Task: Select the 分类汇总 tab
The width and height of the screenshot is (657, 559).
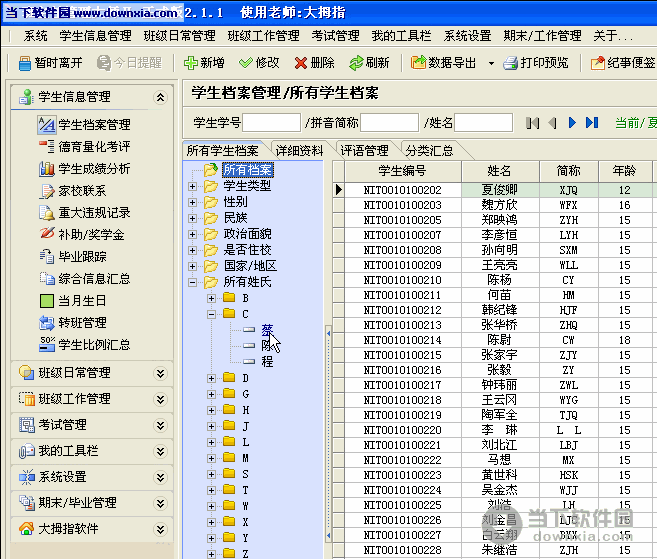Action: click(429, 151)
